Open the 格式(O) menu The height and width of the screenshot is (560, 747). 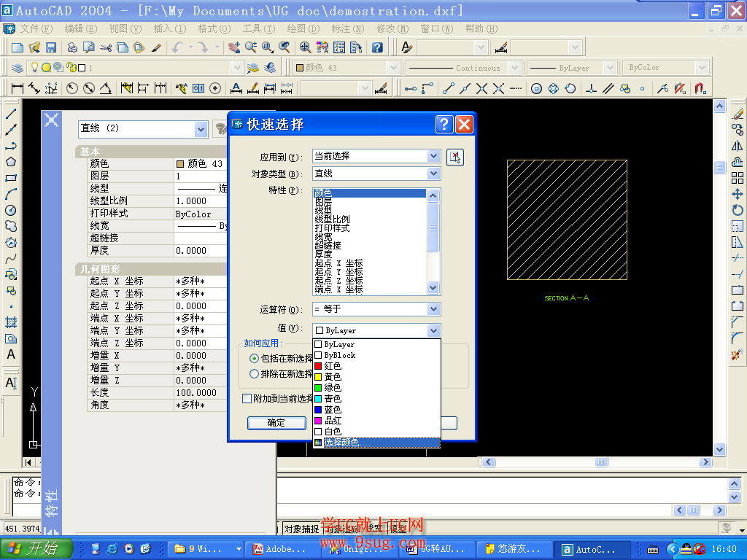click(x=214, y=28)
